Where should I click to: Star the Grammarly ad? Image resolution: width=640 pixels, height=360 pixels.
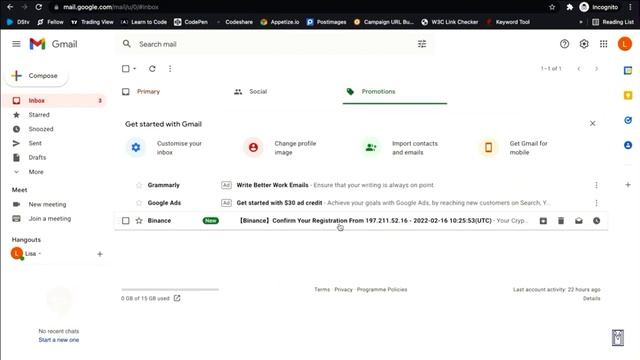click(x=139, y=185)
